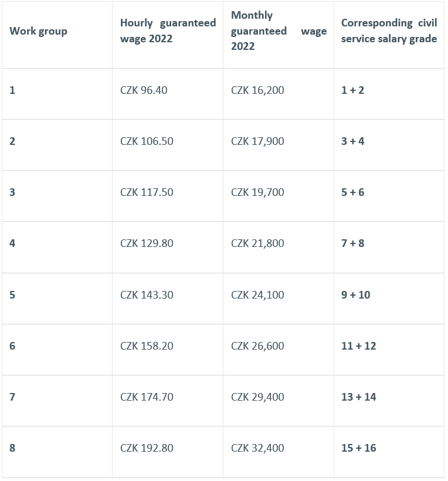Click the CZK 143.30 hourly wage cell
448x481 pixels.
pos(147,295)
